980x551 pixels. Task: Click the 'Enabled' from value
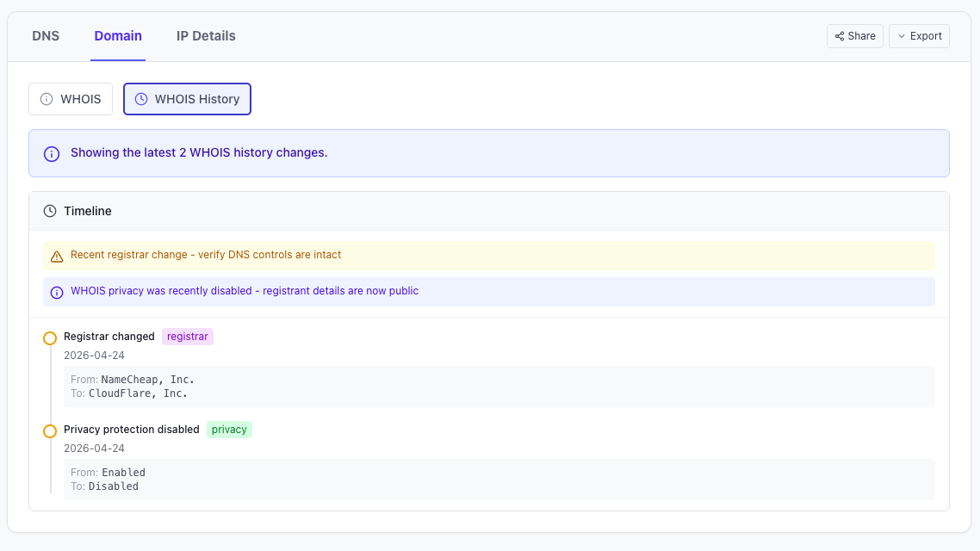click(124, 473)
